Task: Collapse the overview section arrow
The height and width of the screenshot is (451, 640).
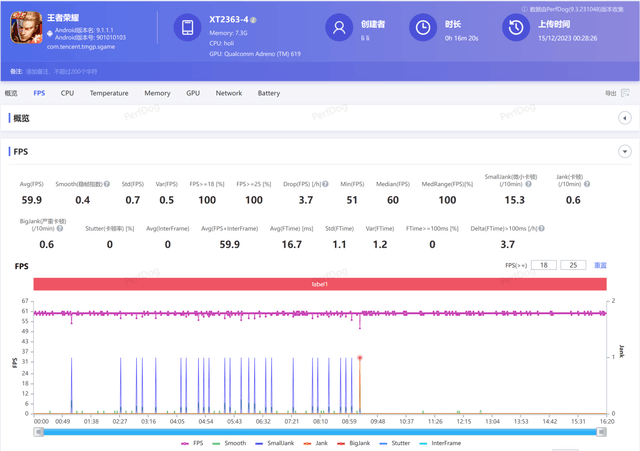Action: 625,118
